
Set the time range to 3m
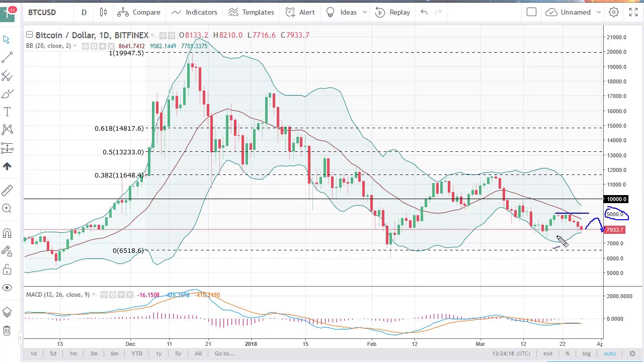click(94, 353)
